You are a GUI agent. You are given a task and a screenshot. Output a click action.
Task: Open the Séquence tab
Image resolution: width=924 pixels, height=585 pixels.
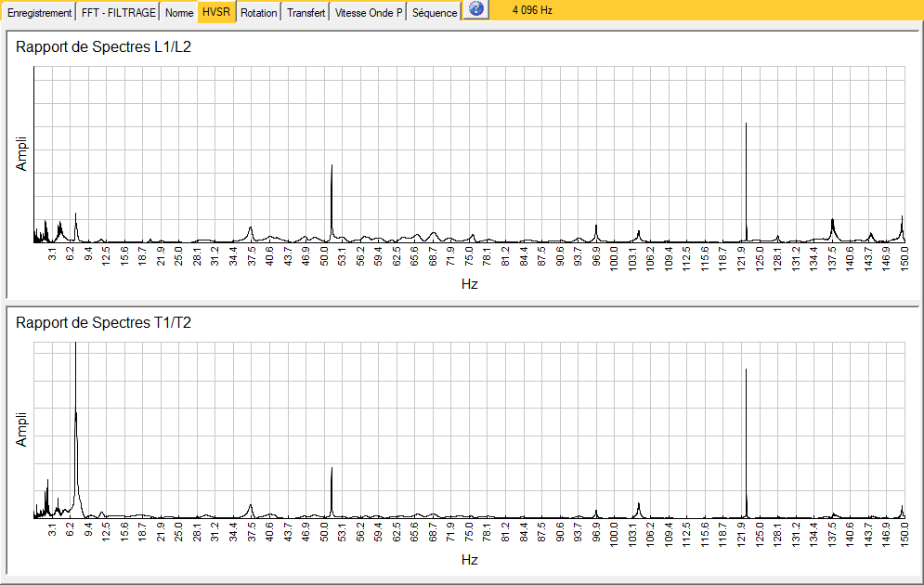[435, 12]
